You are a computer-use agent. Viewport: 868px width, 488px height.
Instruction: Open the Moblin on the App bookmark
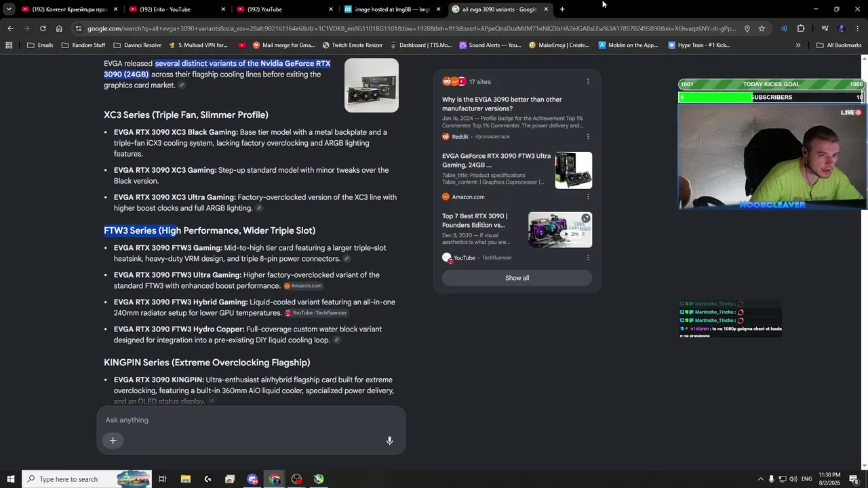tap(629, 45)
